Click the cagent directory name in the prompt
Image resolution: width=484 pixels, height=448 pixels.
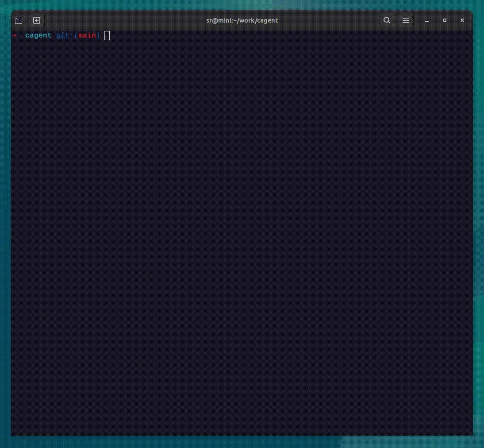38,35
